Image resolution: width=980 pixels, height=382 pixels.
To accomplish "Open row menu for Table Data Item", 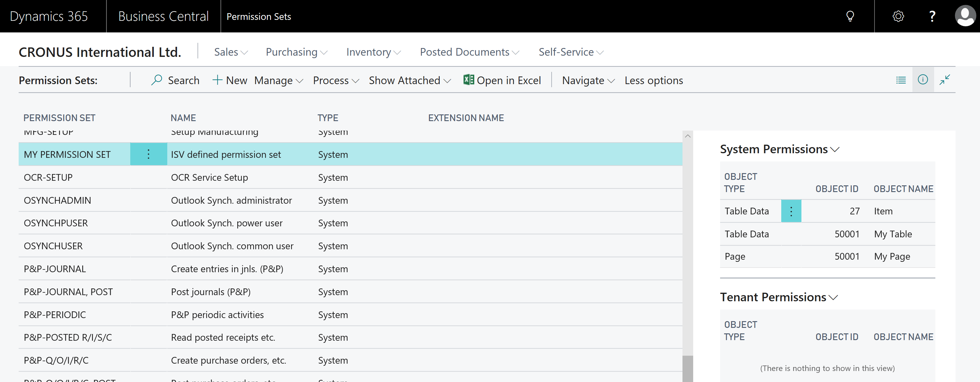I will pos(791,211).
